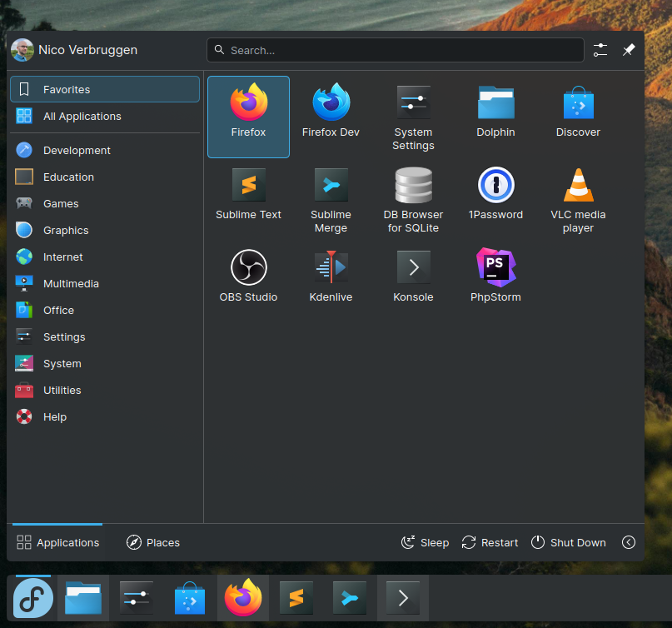The image size is (672, 628).
Task: Launch Firefox from the favorites grid
Action: [x=249, y=117]
